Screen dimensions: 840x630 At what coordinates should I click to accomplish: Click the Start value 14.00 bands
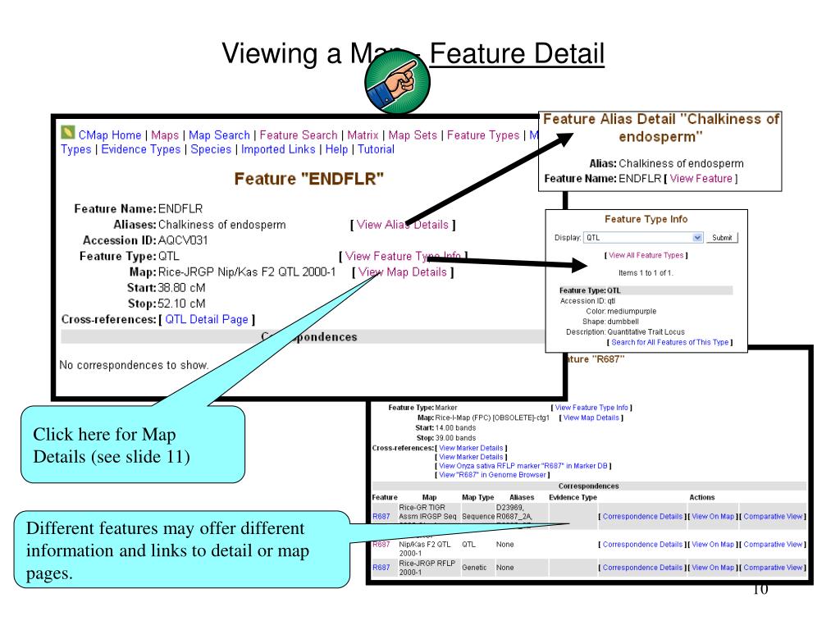[455, 428]
